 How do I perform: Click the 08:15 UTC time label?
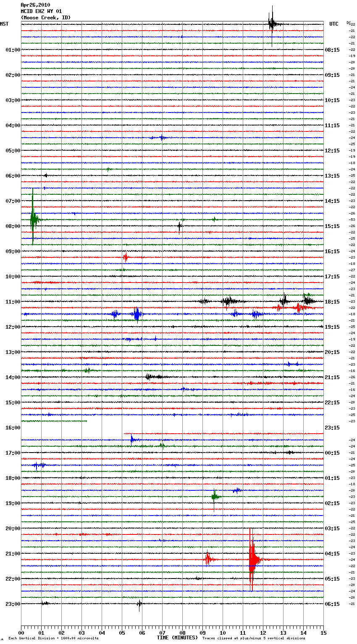click(x=332, y=50)
